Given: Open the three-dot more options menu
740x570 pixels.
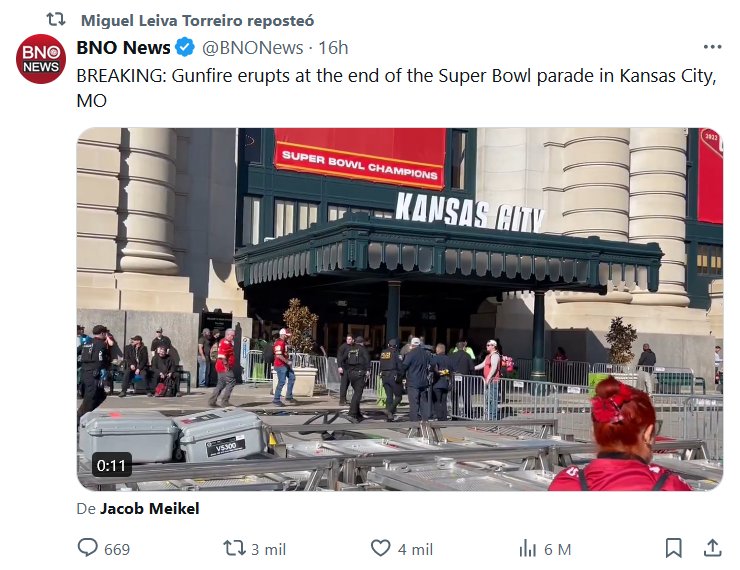Looking at the screenshot, I should (x=712, y=47).
